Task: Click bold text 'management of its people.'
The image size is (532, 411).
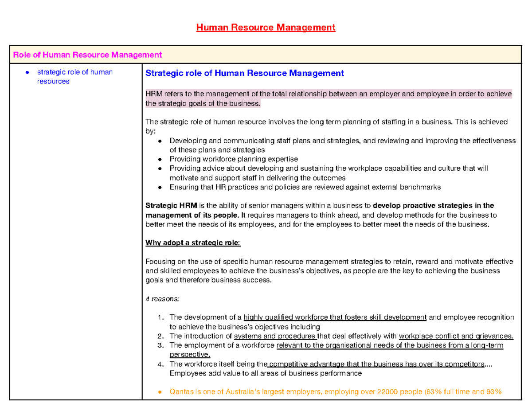Action: 192,215
